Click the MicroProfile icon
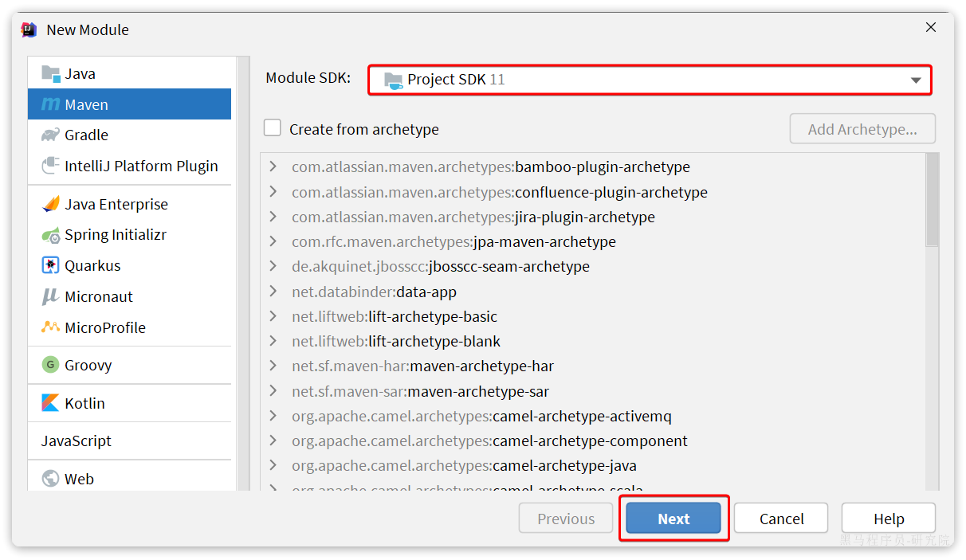This screenshot has width=966, height=560. coord(51,327)
